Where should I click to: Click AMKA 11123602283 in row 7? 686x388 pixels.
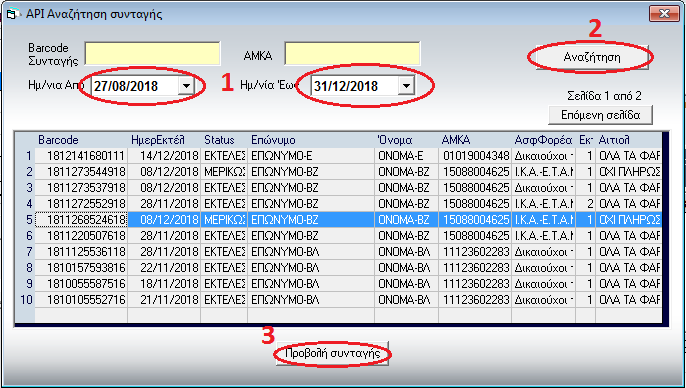click(475, 252)
